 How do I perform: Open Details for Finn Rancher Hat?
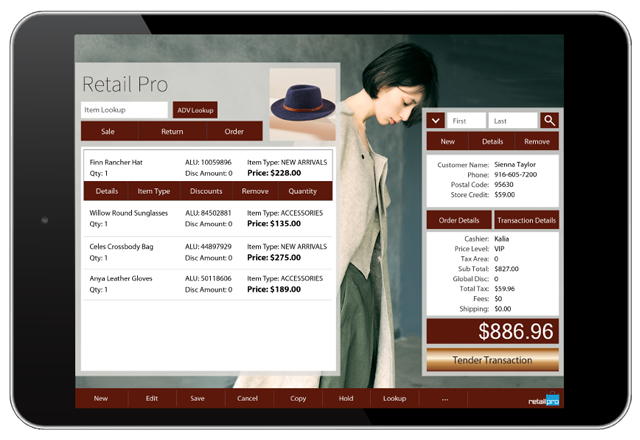(x=107, y=191)
